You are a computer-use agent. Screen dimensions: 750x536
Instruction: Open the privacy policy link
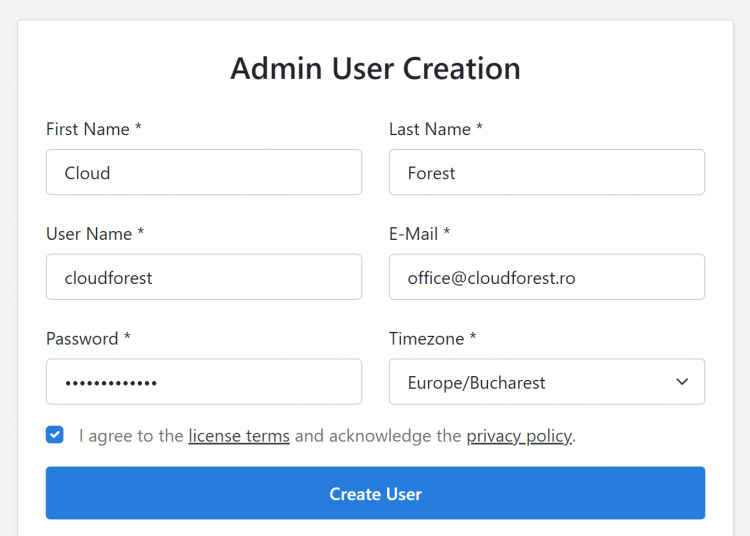[519, 436]
